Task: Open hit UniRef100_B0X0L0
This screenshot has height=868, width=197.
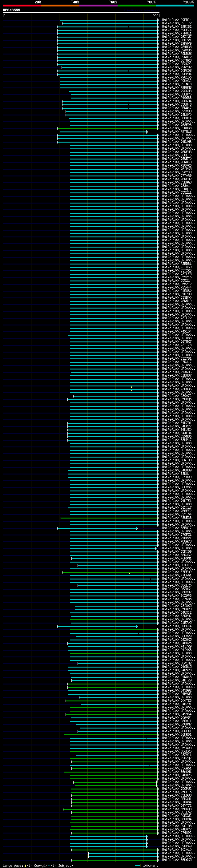Action: [x=176, y=850]
